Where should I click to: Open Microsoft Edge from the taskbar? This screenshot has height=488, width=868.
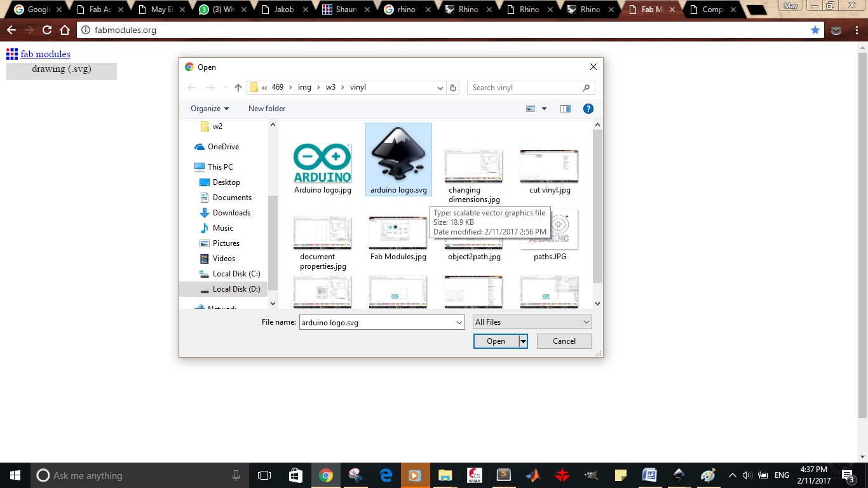(386, 475)
